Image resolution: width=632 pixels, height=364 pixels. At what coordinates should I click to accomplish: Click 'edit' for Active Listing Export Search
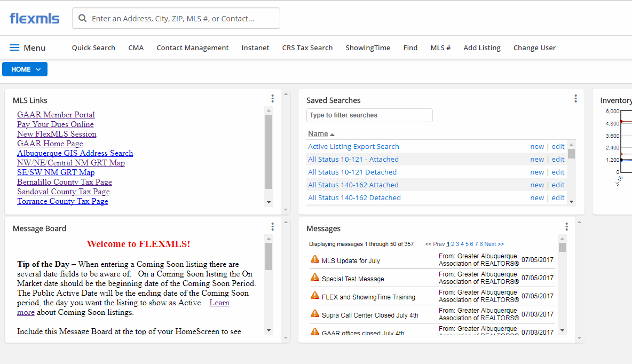558,147
